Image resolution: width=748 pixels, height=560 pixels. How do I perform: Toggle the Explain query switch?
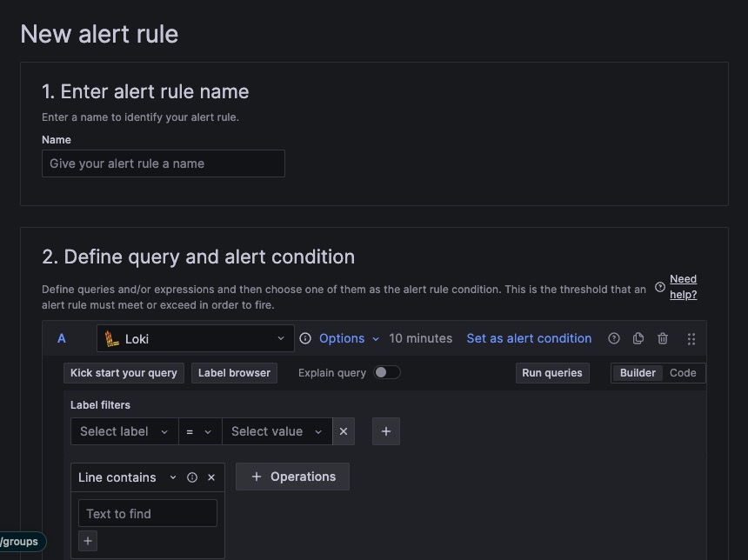[387, 372]
